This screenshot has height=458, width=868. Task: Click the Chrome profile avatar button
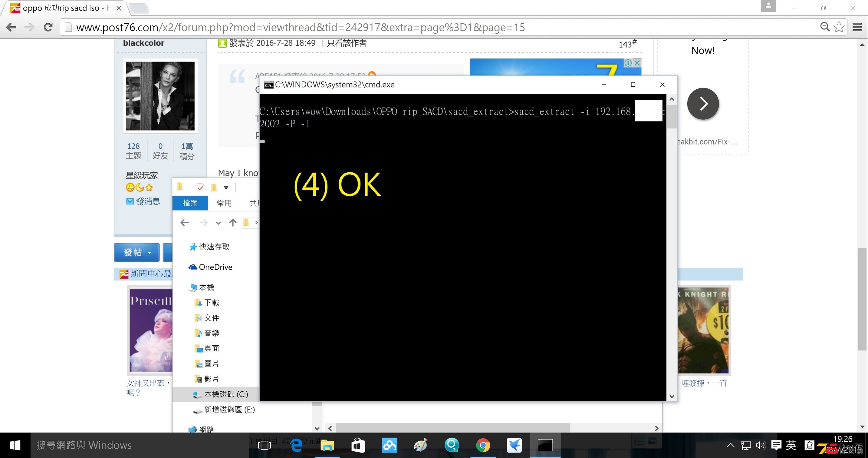tap(768, 6)
